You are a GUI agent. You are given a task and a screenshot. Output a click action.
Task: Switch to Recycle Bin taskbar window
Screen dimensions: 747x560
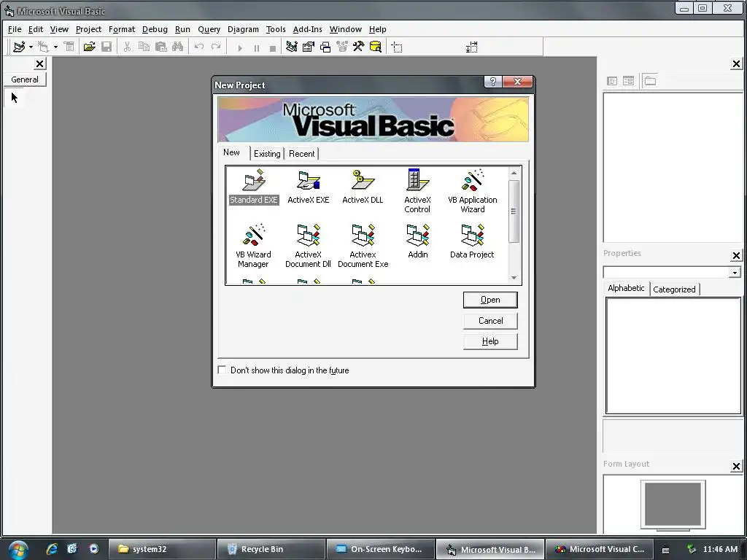(271, 549)
